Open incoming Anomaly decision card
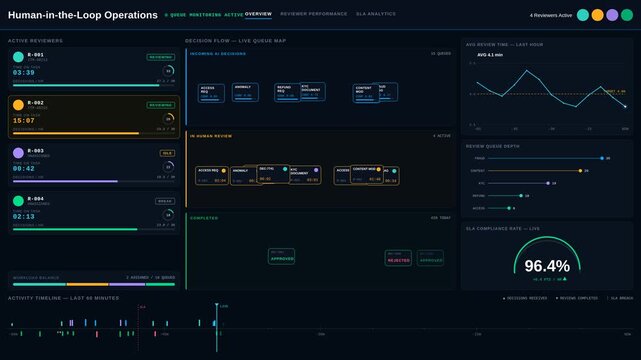This screenshot has height=360, width=641. point(245,92)
